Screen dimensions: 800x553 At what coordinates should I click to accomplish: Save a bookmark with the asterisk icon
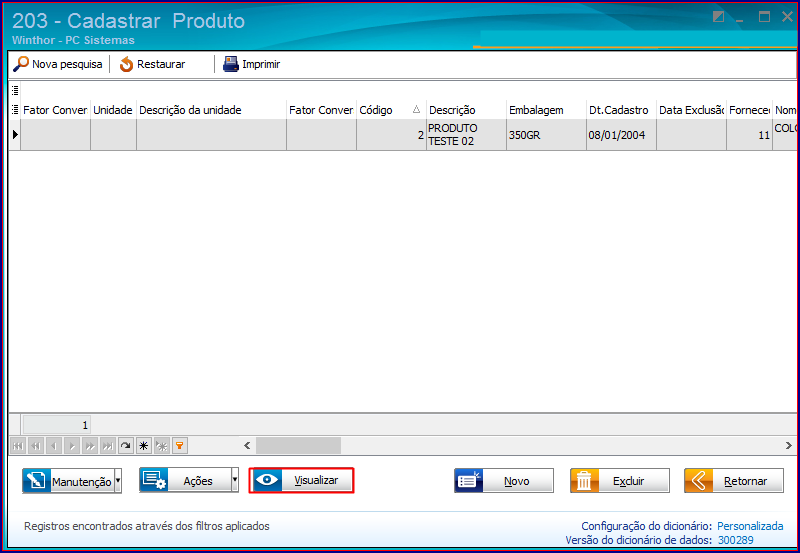tap(144, 446)
